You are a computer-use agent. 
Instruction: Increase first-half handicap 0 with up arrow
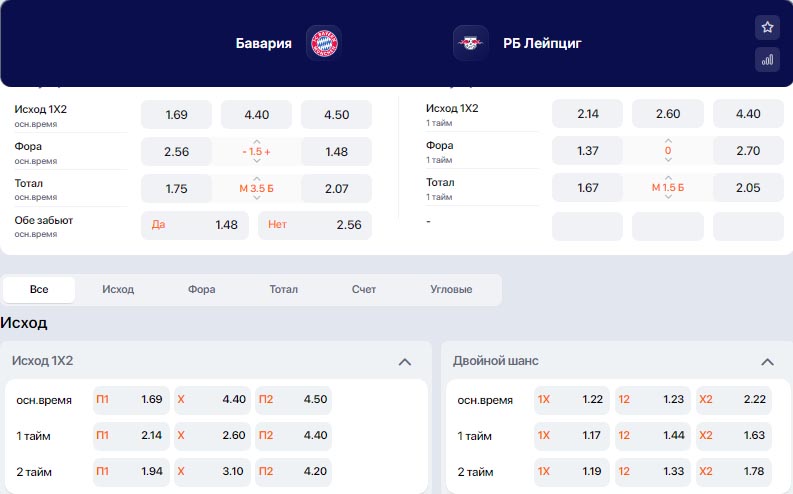point(668,141)
